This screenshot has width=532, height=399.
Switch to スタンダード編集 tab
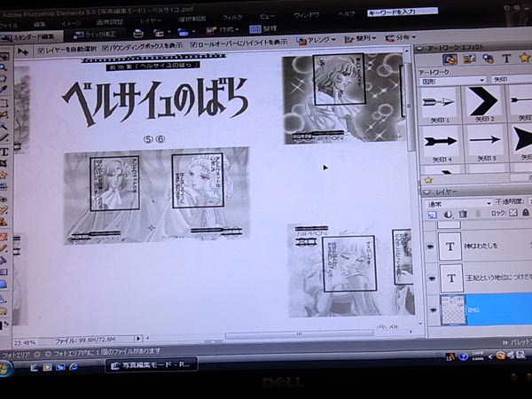tap(31, 37)
